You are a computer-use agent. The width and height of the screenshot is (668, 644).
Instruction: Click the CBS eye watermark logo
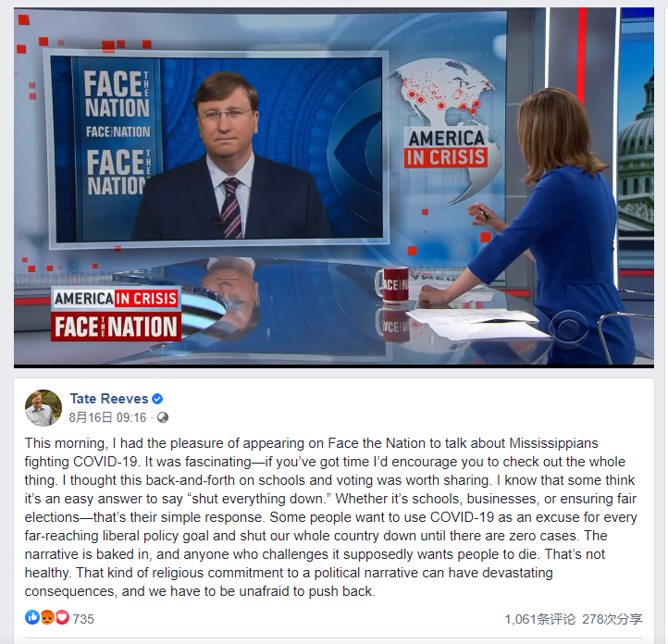coord(569,328)
